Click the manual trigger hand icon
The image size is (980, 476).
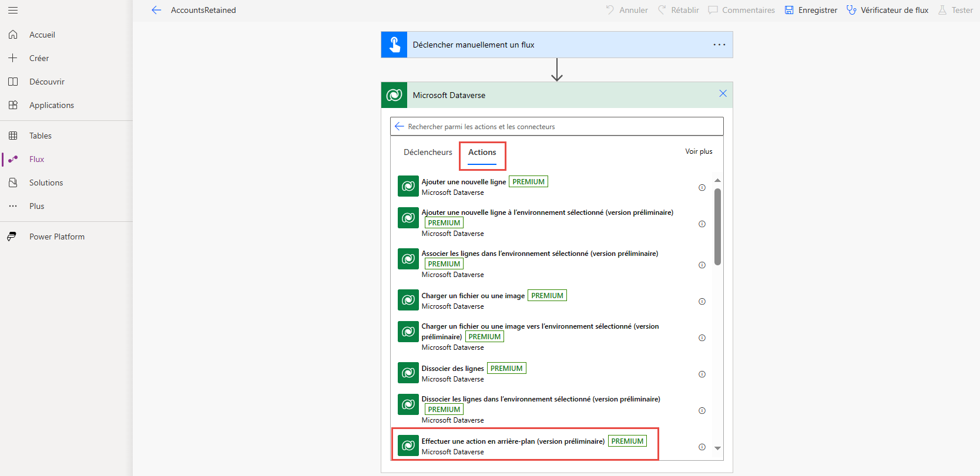point(394,45)
